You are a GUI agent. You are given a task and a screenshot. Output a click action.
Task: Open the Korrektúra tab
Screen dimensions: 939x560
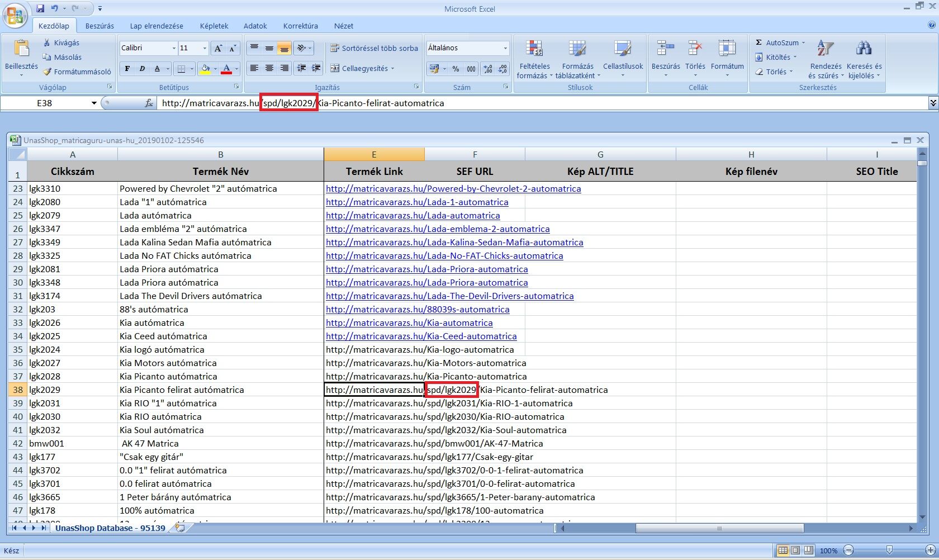click(x=301, y=26)
